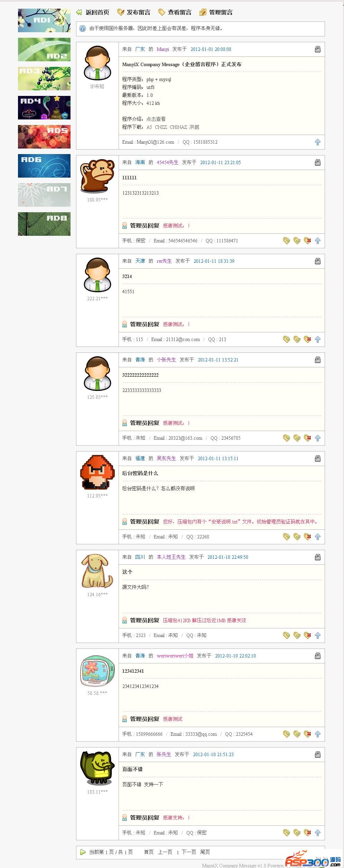Click the tag-checkmark approve icon on 本人姓王先生's message

tap(297, 635)
